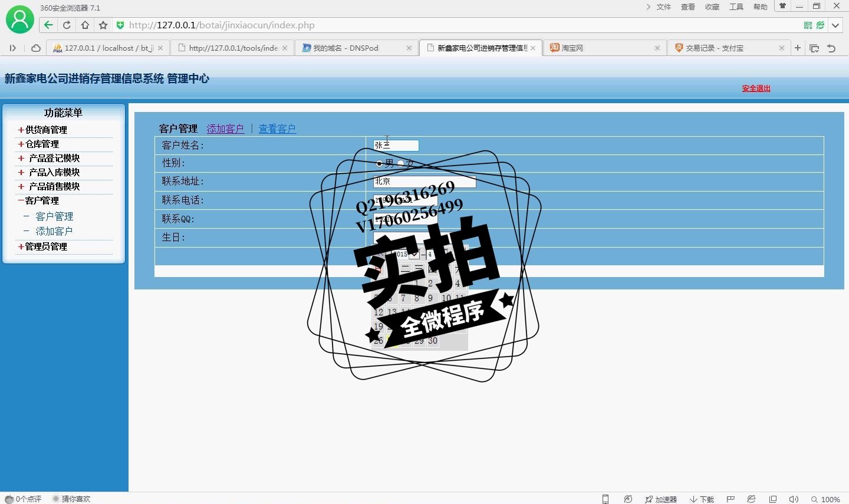Click the lightning circle icon in status bar
This screenshot has width=849, height=504.
pyautogui.click(x=628, y=499)
